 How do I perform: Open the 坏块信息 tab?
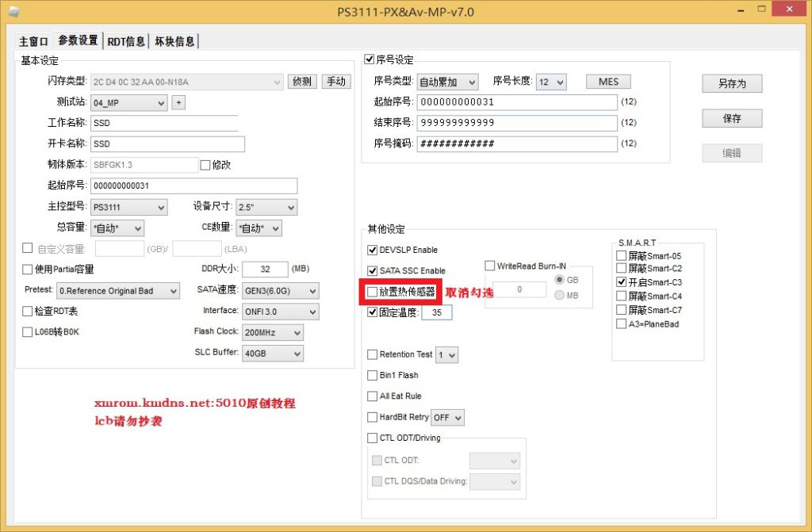[x=174, y=41]
